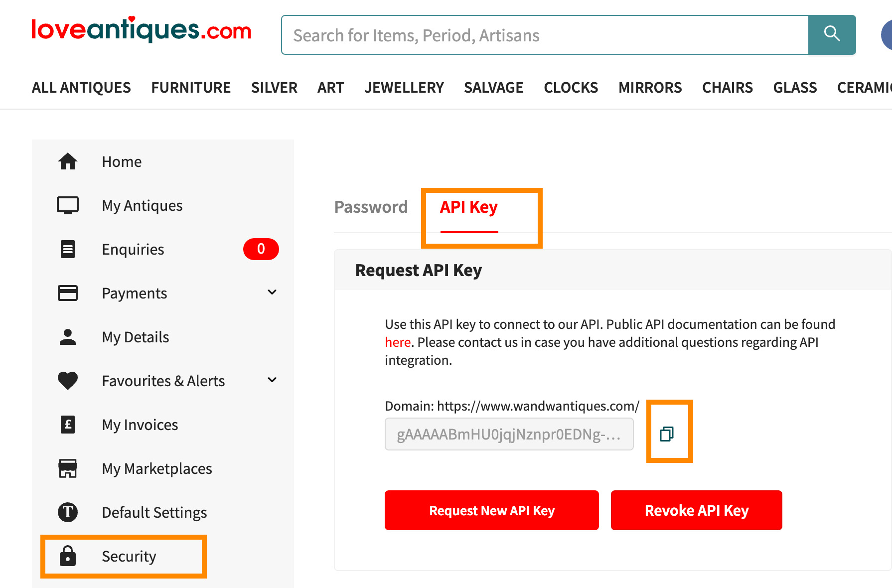Open the API Key tab
The height and width of the screenshot is (588, 892).
(x=467, y=207)
